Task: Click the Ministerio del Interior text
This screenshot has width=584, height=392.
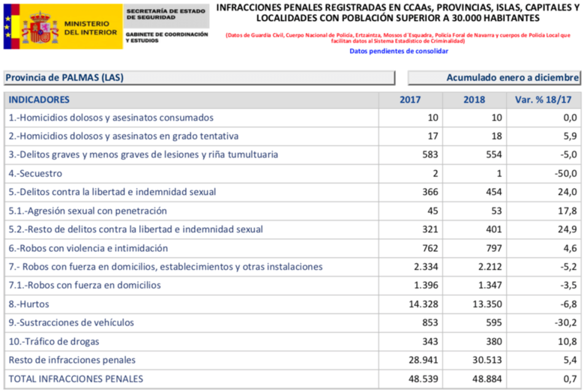Action: (x=90, y=28)
